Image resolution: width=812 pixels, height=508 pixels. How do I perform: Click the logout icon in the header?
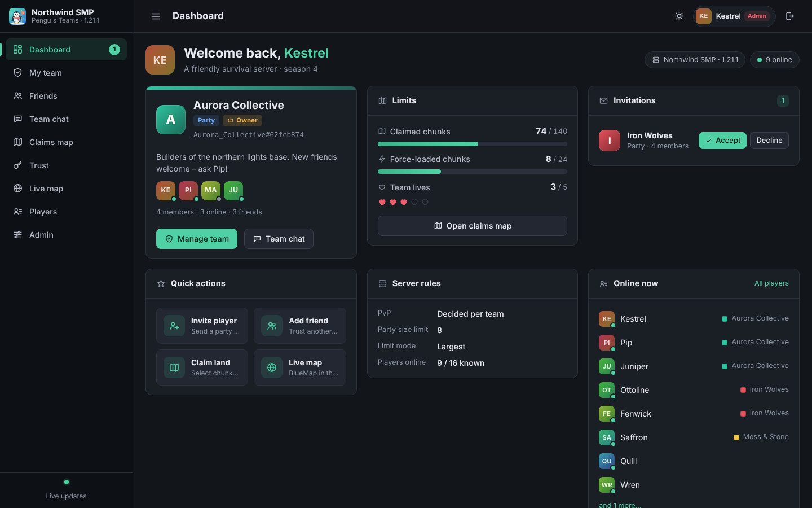coord(790,16)
